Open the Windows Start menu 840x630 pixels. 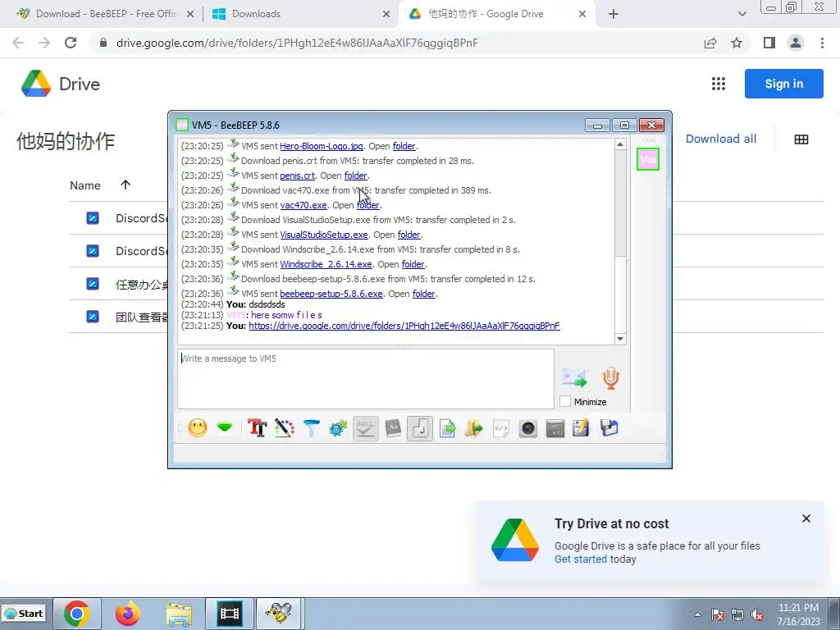point(24,614)
